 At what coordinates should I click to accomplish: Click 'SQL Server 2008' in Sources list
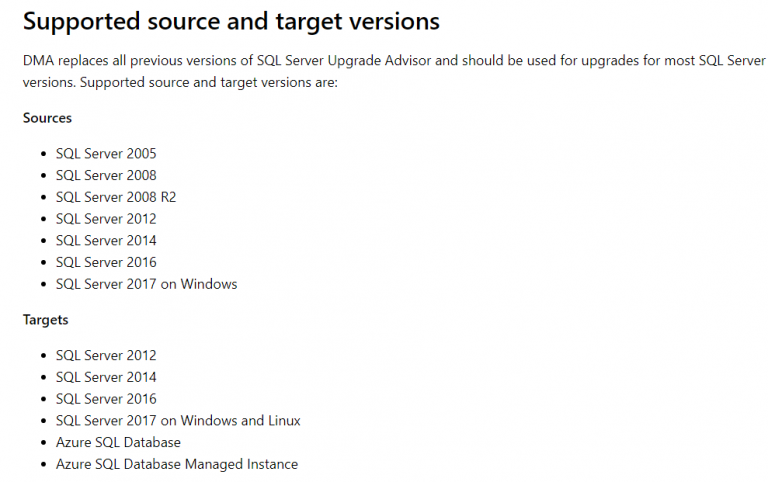(106, 175)
